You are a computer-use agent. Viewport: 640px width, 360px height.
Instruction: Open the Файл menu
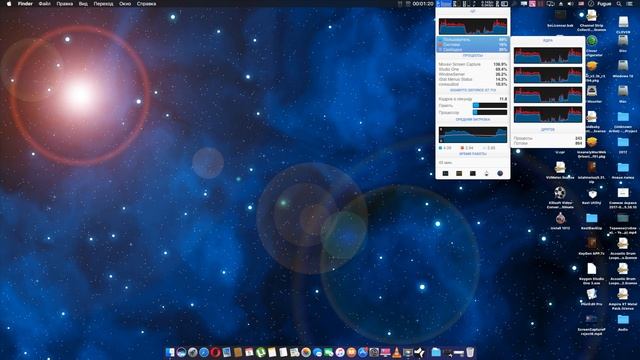pos(44,4)
